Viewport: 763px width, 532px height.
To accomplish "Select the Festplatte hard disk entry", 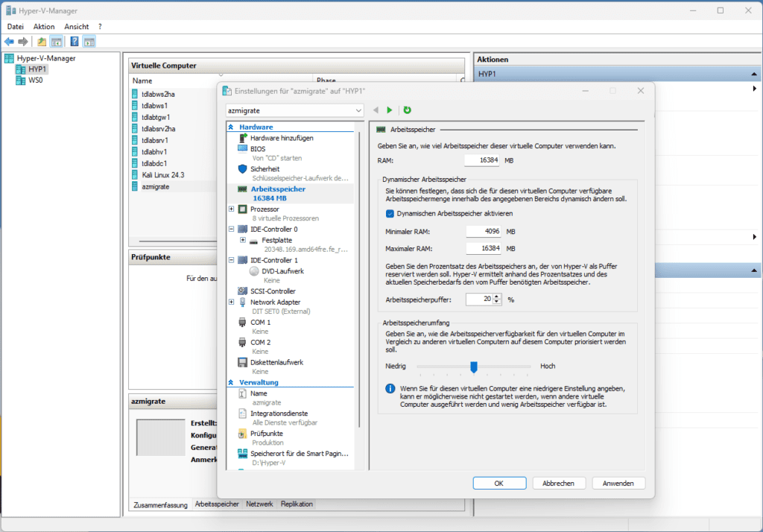I will point(277,240).
